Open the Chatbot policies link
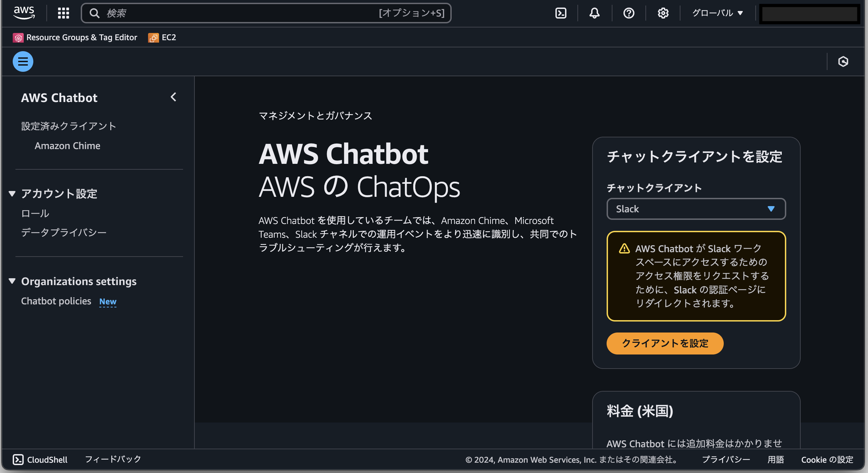The width and height of the screenshot is (868, 473). (56, 301)
